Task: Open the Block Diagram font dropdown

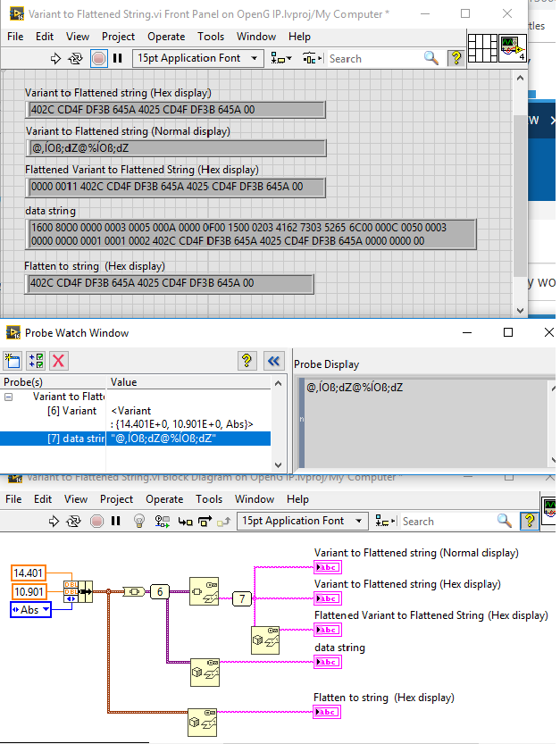Action: (302, 521)
